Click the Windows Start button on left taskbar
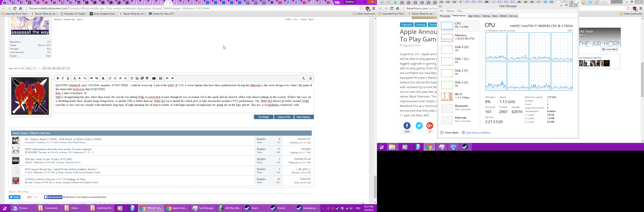Image resolution: width=644 pixels, height=212 pixels. 5,208
